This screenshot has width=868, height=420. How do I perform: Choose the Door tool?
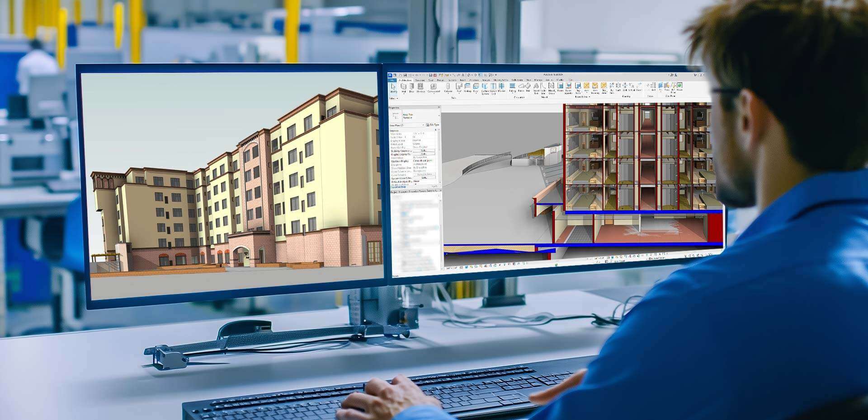pyautogui.click(x=411, y=89)
